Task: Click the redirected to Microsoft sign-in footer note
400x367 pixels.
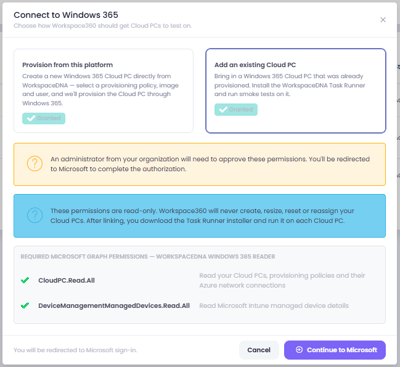Action: [75, 350]
